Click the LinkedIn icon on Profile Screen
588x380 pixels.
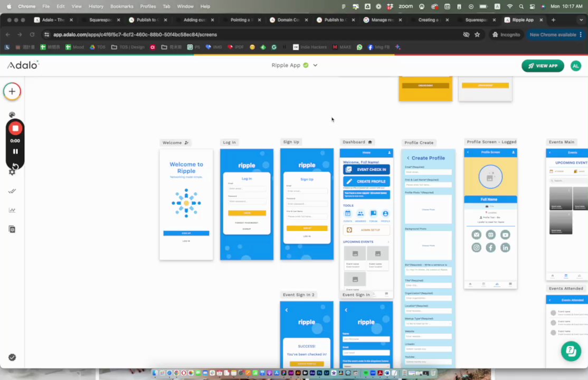[505, 248]
